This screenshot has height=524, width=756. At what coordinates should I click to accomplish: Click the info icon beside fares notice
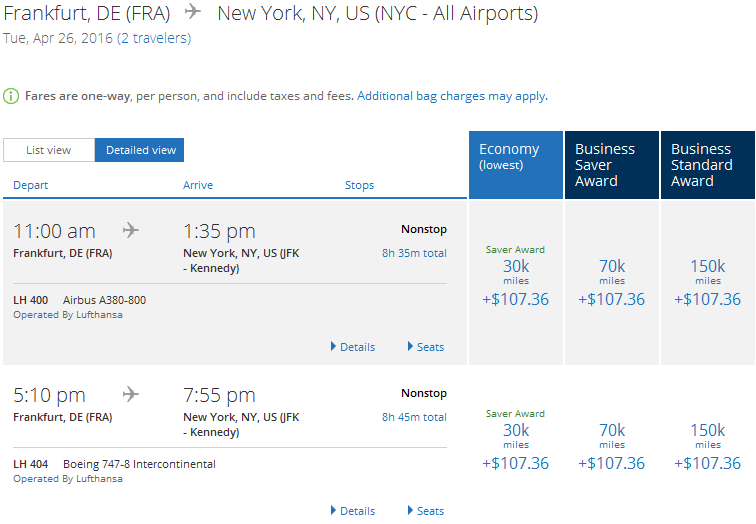pyautogui.click(x=11, y=96)
